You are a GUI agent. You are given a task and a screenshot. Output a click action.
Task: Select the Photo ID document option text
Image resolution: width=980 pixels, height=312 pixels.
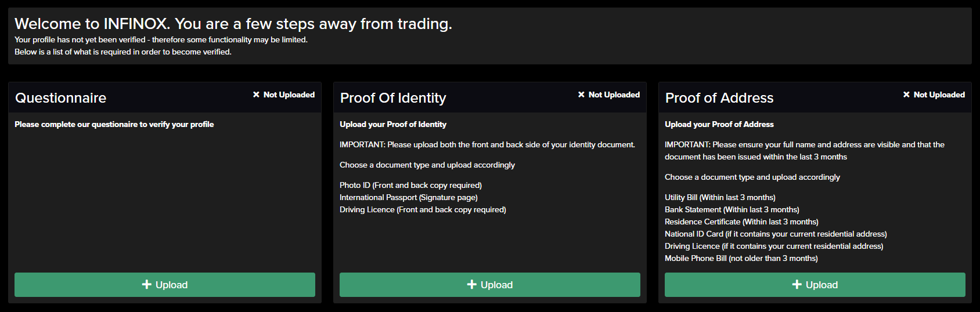410,185
